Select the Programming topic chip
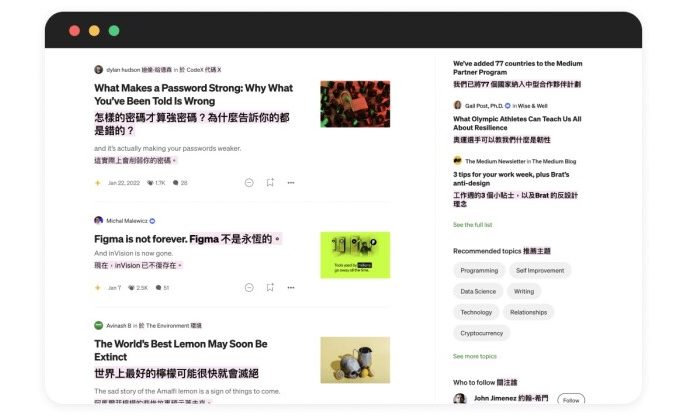 [479, 270]
